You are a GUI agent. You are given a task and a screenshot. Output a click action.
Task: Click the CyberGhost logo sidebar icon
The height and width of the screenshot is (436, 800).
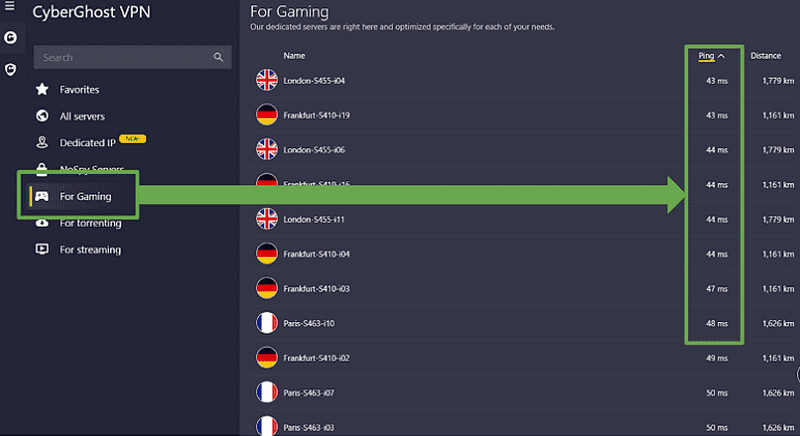(10, 37)
